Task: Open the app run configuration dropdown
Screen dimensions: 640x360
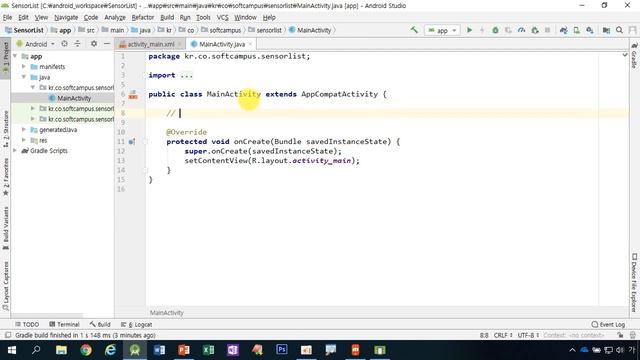Action: (442, 30)
